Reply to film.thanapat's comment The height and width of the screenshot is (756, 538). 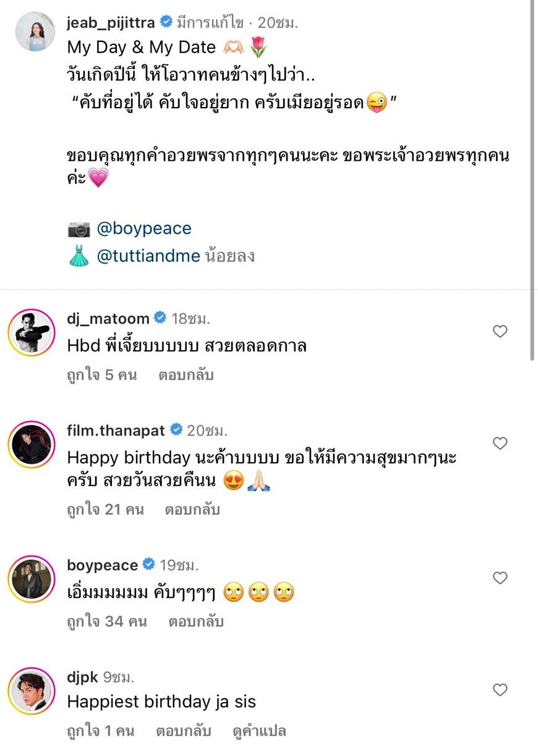(x=192, y=510)
